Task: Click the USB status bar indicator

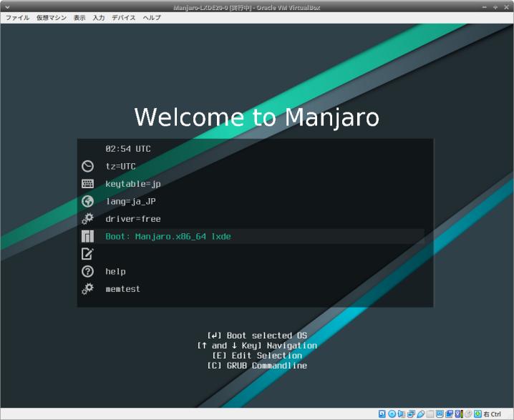Action: pyautogui.click(x=420, y=414)
